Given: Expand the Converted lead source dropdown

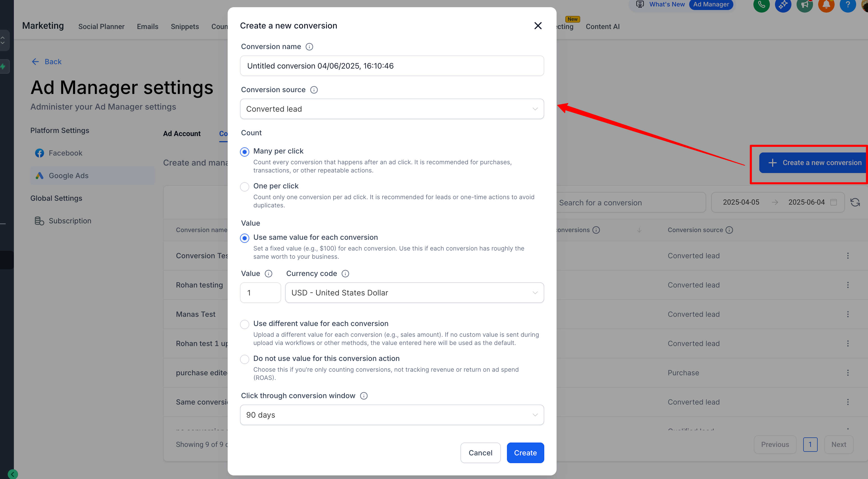Looking at the screenshot, I should pyautogui.click(x=392, y=109).
